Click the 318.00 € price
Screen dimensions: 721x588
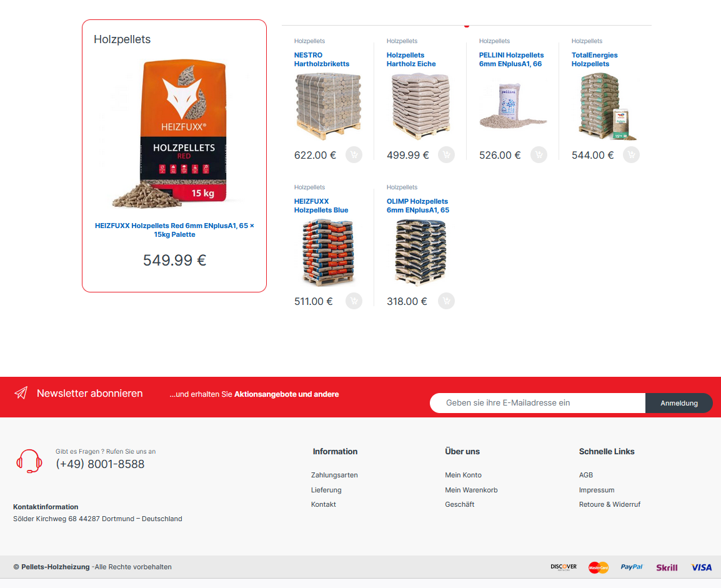407,301
